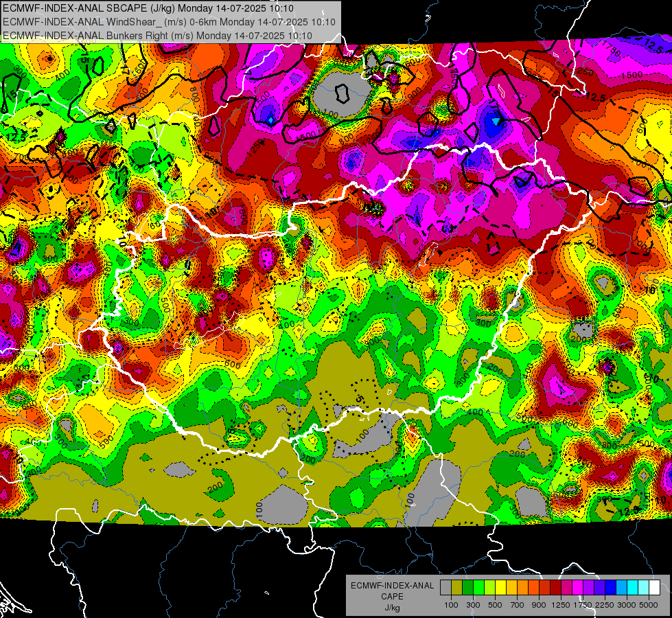This screenshot has width=672, height=618.
Task: Select the olive swatch in CAPE legend
Action: coord(456,588)
